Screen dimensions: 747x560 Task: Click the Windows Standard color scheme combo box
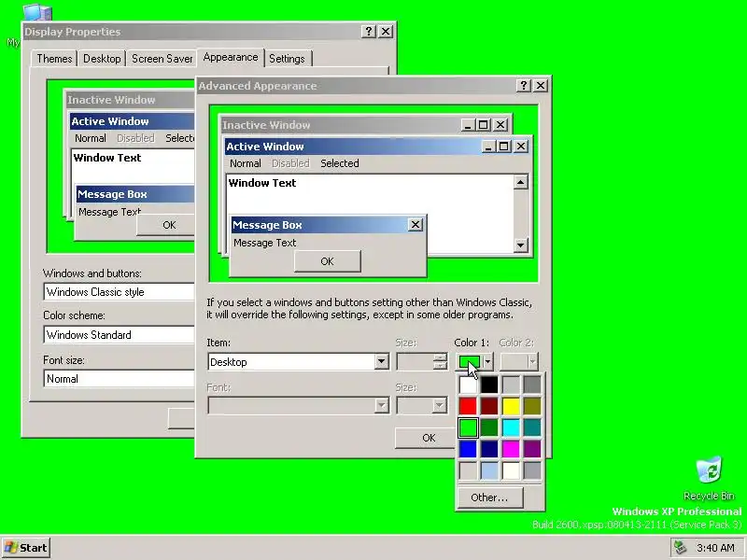(x=120, y=335)
